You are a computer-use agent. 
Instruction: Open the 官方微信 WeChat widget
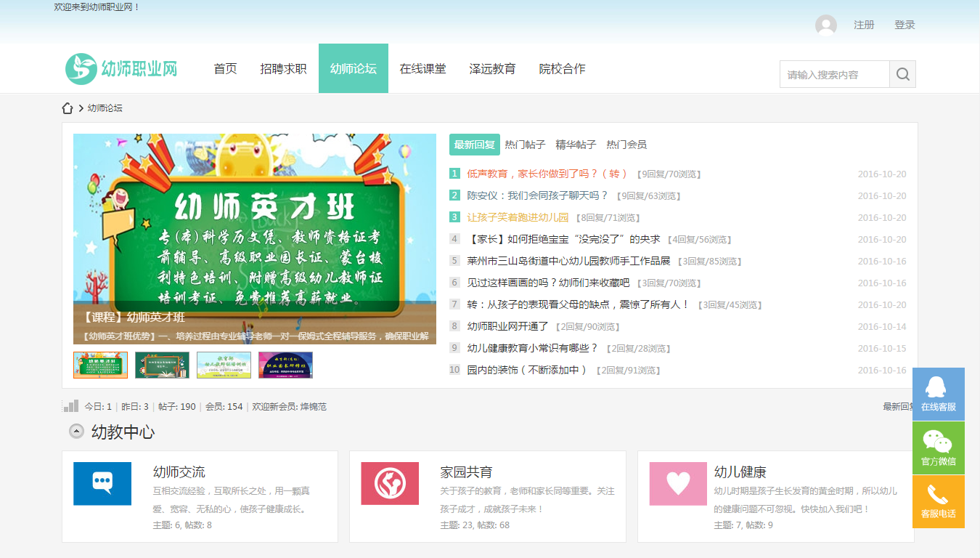click(938, 448)
